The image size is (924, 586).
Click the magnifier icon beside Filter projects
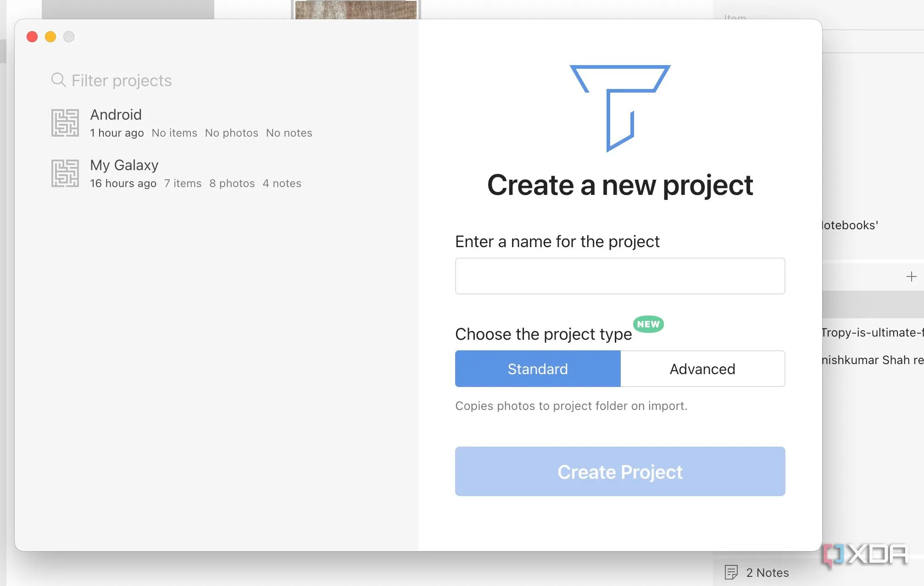click(x=58, y=80)
